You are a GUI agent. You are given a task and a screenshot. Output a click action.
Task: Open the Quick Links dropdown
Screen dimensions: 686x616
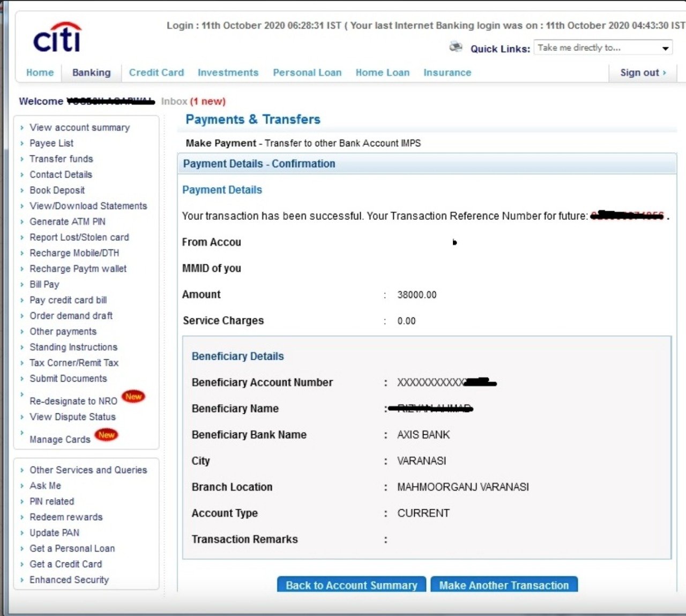(x=603, y=48)
